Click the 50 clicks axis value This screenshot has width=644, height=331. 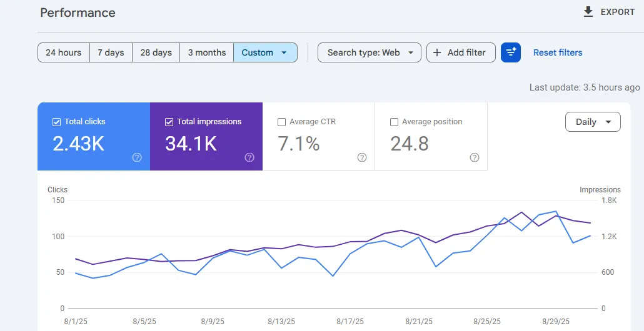(60, 272)
